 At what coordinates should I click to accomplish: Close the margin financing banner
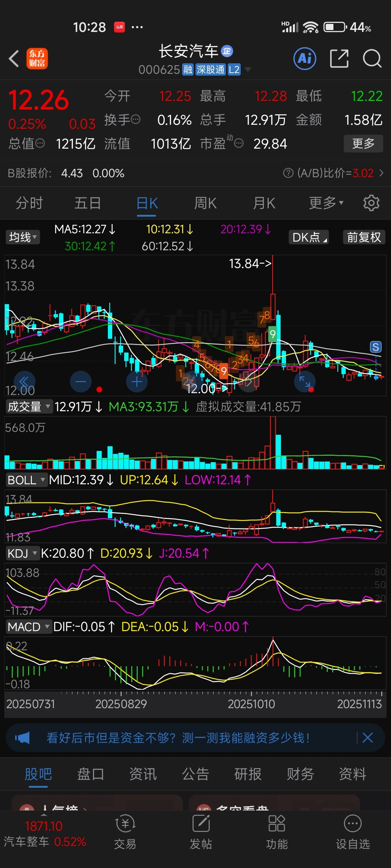coord(367,738)
